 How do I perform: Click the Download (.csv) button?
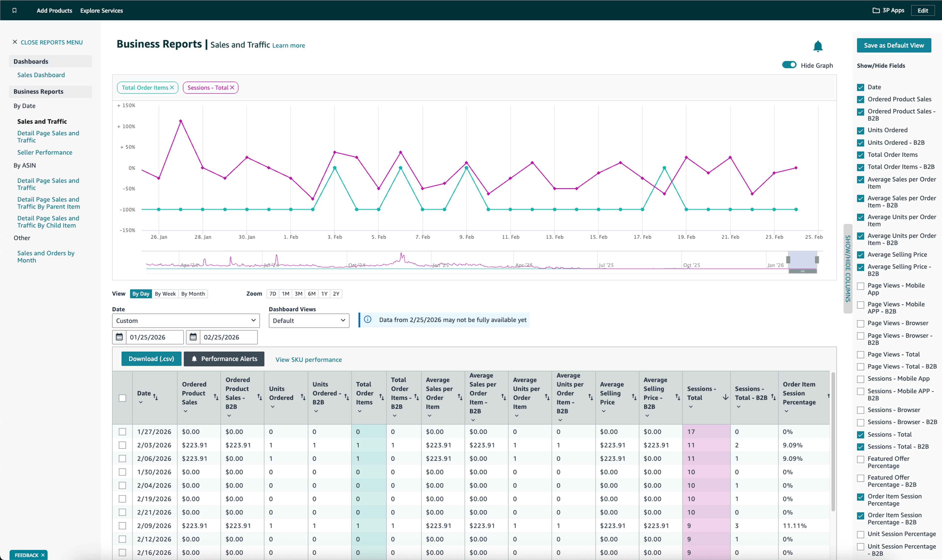(x=151, y=359)
